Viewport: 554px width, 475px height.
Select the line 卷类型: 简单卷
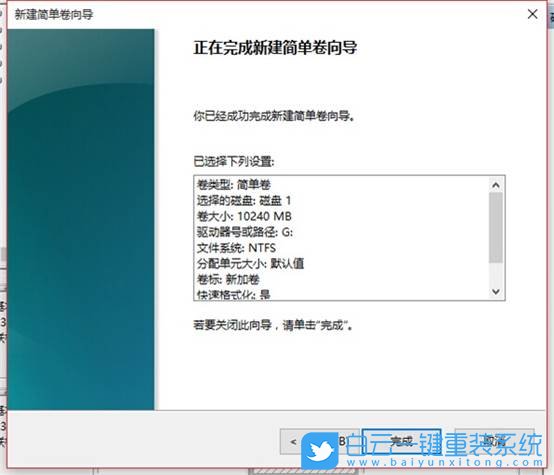point(234,184)
